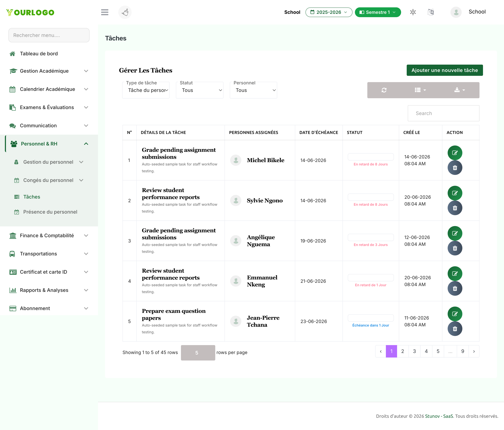Click 'Prepare exam question papers' task title
The width and height of the screenshot is (504, 430).
(174, 314)
